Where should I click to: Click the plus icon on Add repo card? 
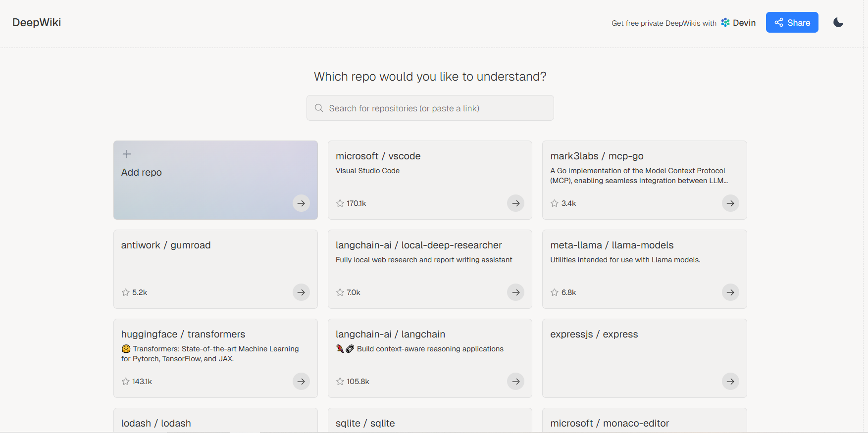tap(127, 154)
